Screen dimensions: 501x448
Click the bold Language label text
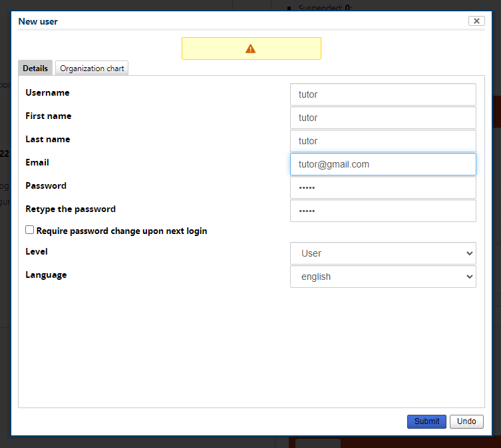point(46,275)
